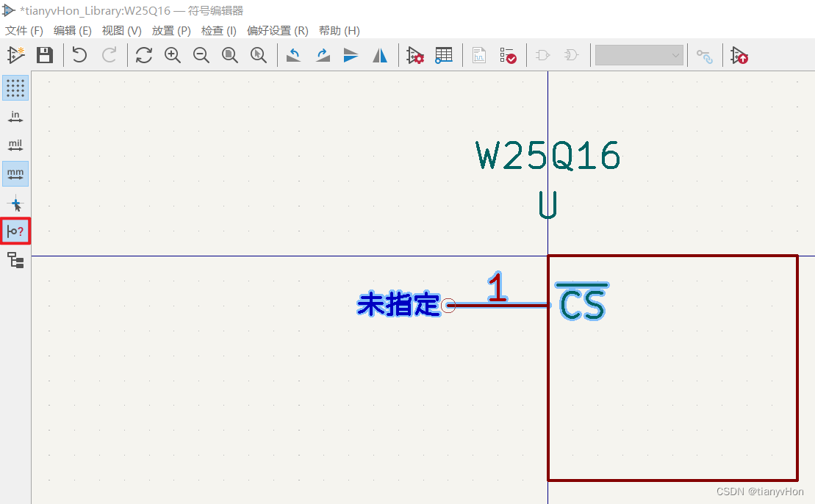This screenshot has width=815, height=504.
Task: Show standard body style
Action: tap(542, 55)
